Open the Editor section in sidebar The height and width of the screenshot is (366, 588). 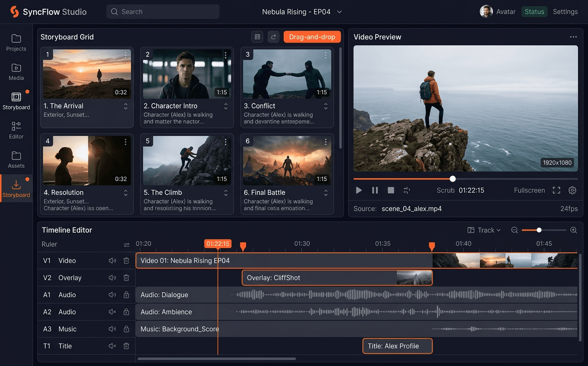click(16, 130)
